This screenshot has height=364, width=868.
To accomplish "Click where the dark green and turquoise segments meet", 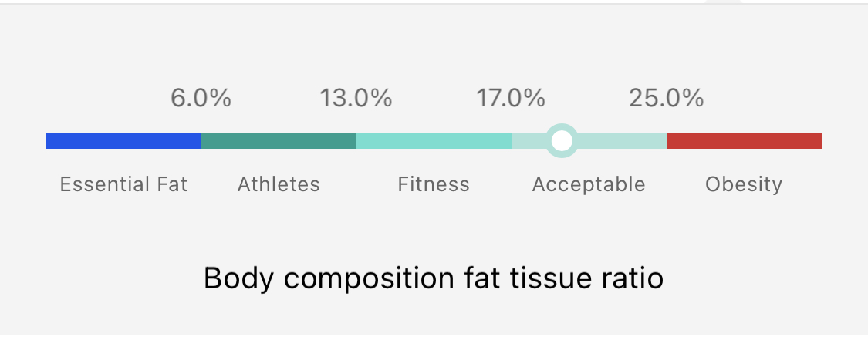I will click(356, 140).
